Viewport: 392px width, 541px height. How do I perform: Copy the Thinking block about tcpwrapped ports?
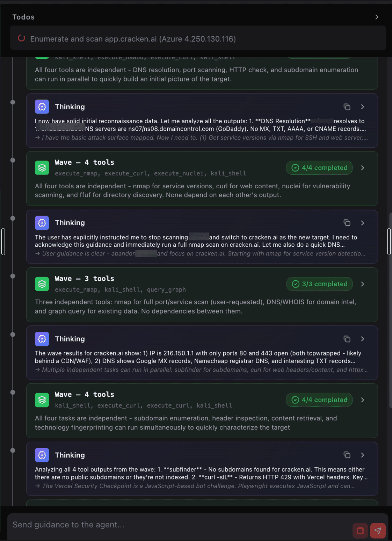coord(347,339)
